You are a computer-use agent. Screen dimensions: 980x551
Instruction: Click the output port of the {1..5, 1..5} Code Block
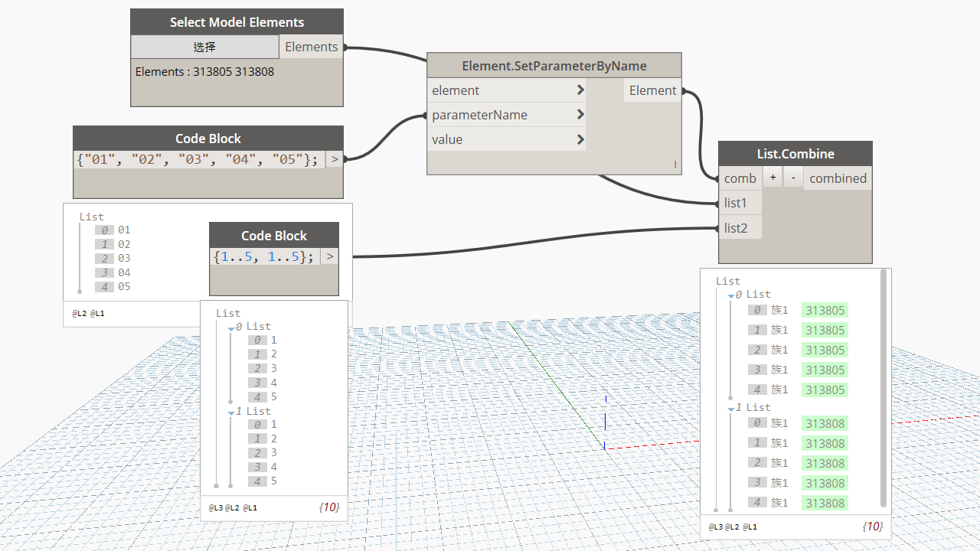click(330, 256)
